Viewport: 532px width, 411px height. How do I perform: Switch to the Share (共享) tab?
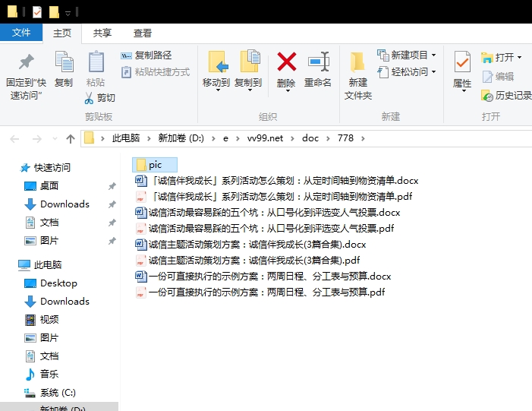(x=102, y=33)
